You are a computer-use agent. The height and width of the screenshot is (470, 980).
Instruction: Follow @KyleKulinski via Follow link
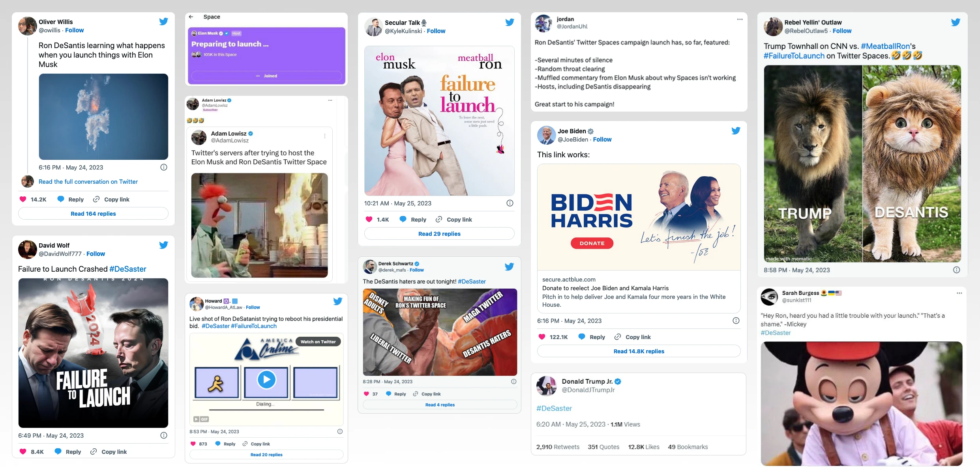tap(436, 31)
